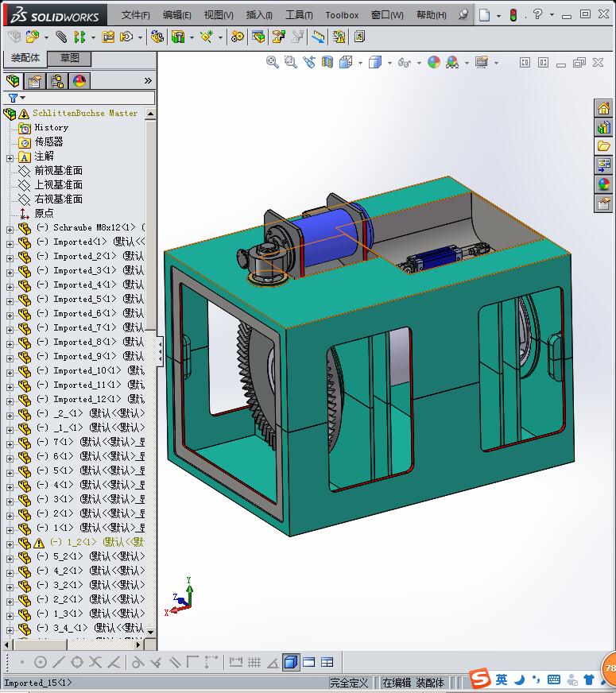Click Reference Geometry icon
Viewport: 616px width, 693px height.
coord(207,37)
